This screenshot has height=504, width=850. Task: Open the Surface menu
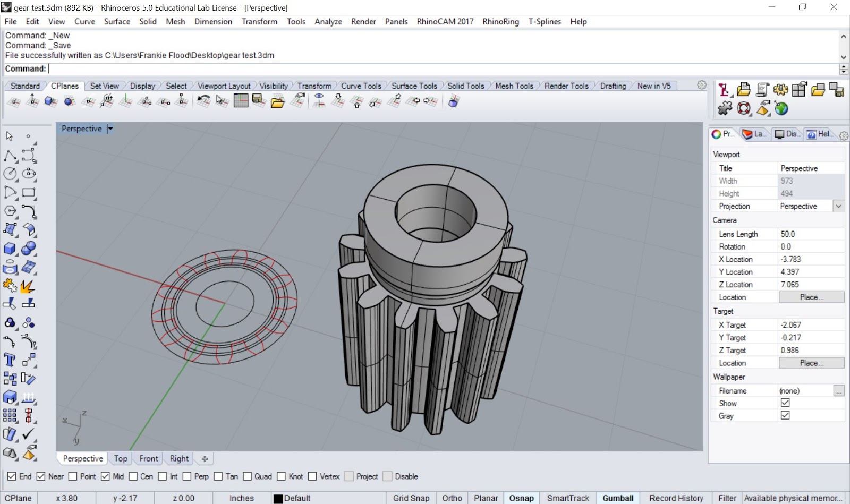pyautogui.click(x=117, y=21)
